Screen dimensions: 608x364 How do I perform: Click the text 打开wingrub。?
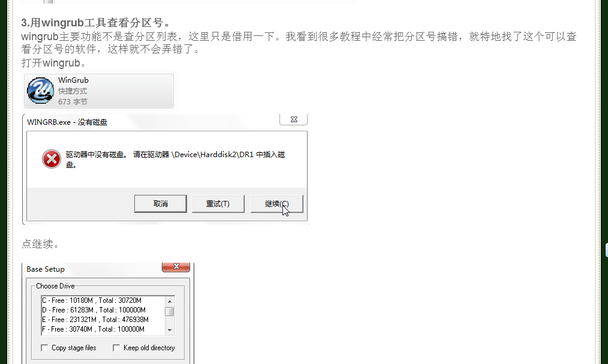(53, 62)
